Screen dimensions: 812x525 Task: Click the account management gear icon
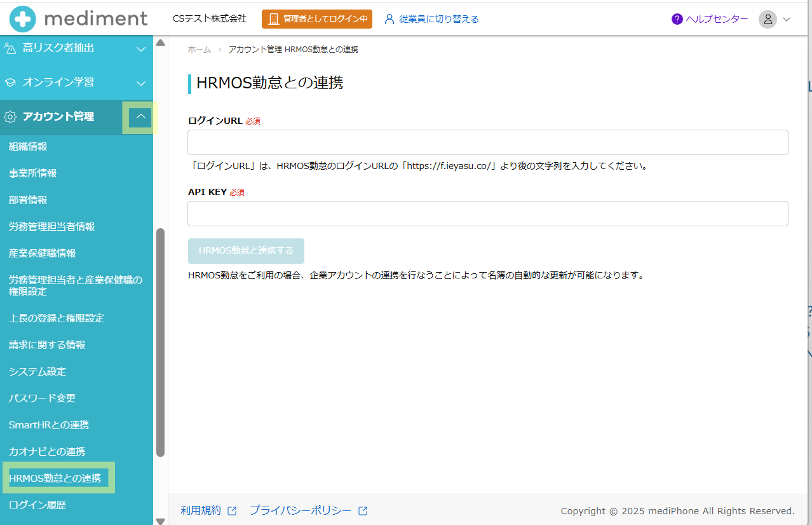[10, 116]
